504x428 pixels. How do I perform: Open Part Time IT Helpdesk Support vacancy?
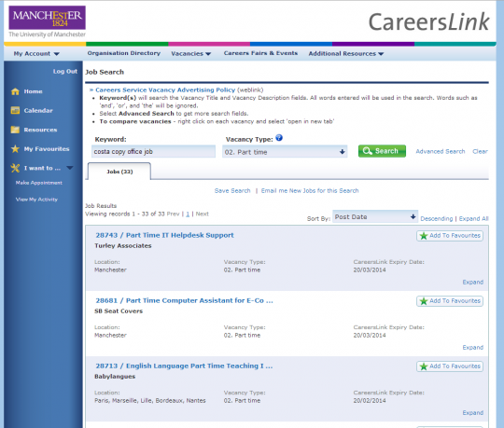pyautogui.click(x=164, y=235)
